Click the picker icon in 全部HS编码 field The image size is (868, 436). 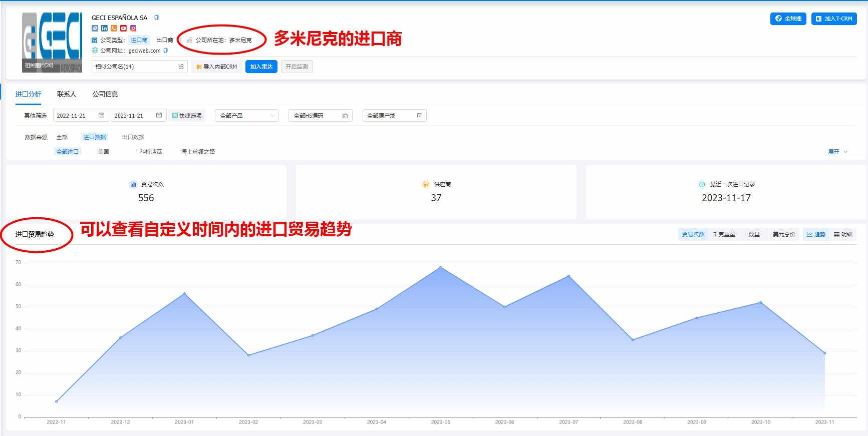(x=345, y=116)
